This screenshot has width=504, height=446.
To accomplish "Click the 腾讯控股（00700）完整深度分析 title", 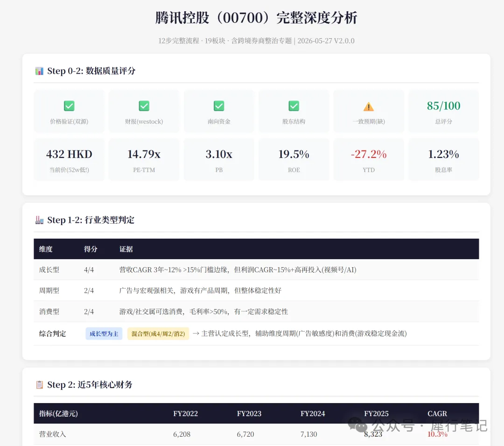I will click(256, 18).
